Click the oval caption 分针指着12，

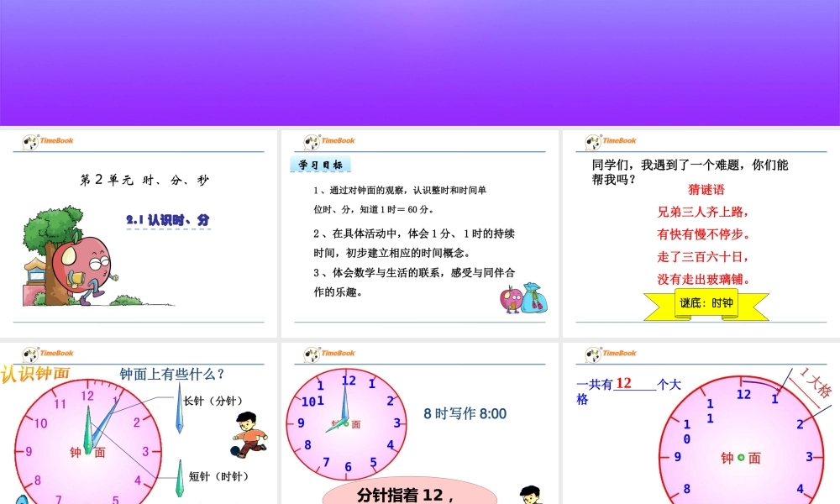406,496
